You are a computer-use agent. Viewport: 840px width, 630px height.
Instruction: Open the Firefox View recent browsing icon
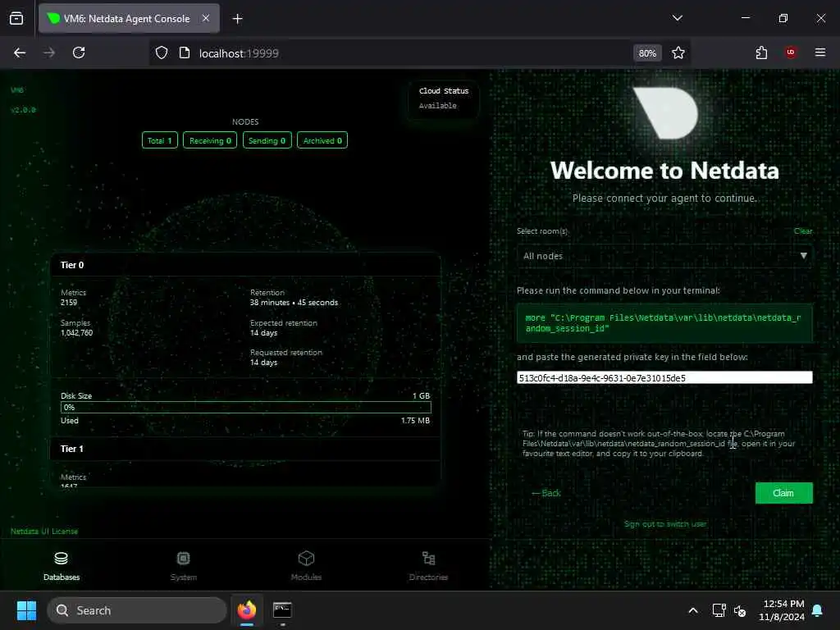pos(16,18)
